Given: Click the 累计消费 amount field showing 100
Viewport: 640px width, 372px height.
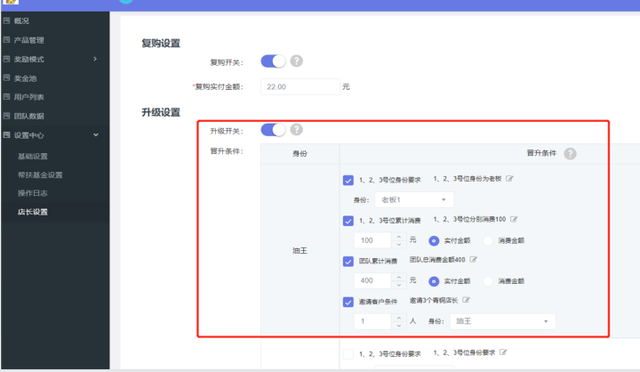Looking at the screenshot, I should [x=373, y=241].
